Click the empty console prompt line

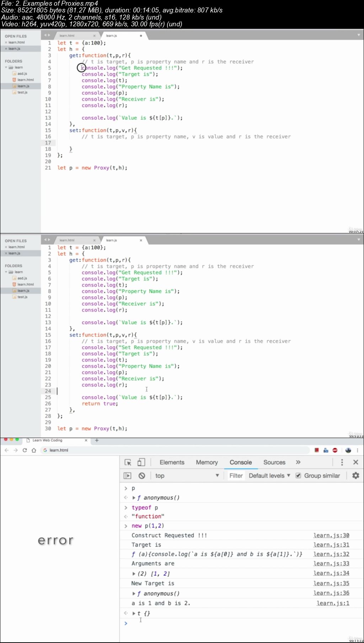coord(242,623)
